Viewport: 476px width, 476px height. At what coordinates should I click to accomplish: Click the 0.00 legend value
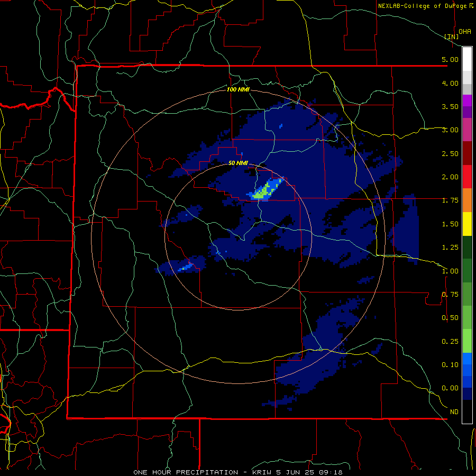pyautogui.click(x=450, y=388)
